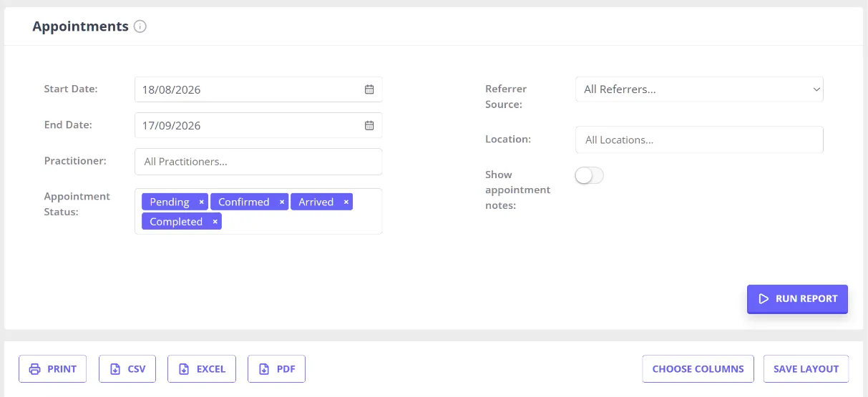Click the Arrived status tag label

(316, 202)
